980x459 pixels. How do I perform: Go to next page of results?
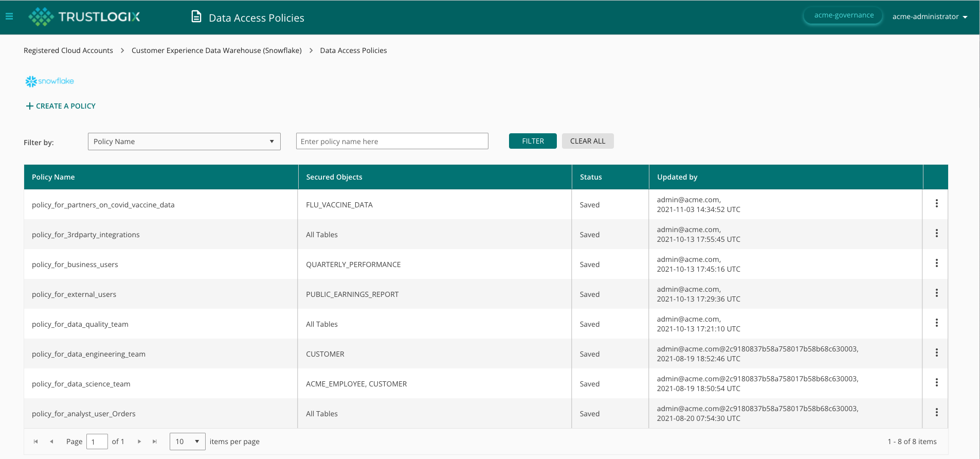tap(139, 442)
